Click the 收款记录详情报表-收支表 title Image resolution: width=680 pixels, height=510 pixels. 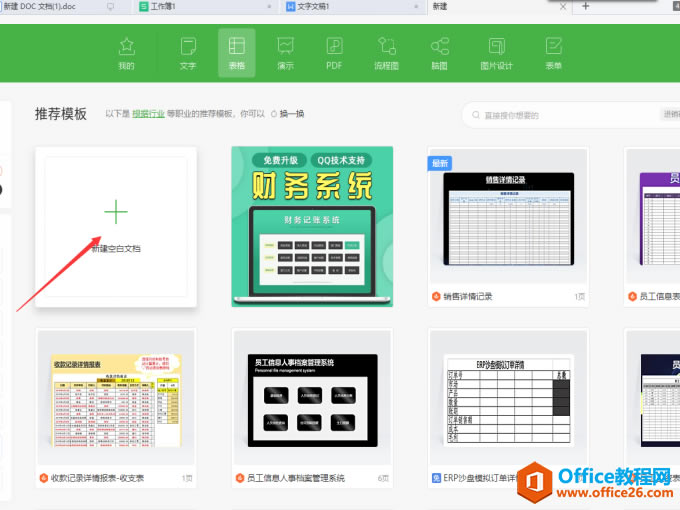click(97, 478)
